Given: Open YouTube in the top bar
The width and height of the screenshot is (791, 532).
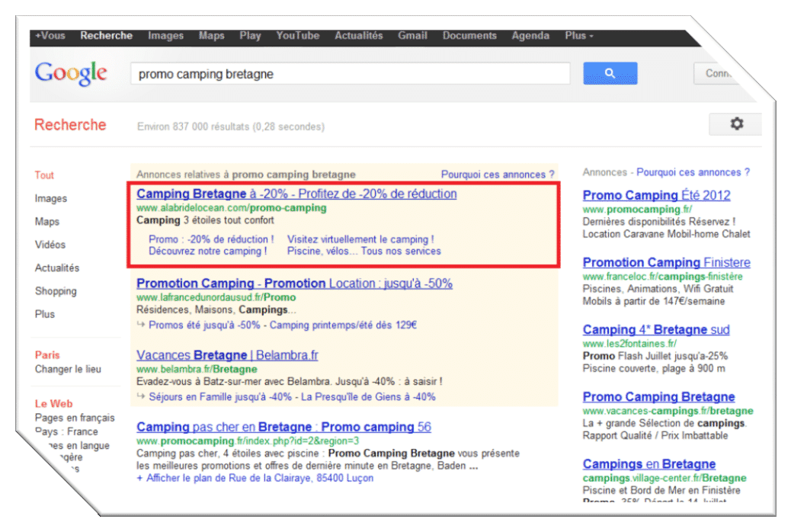Looking at the screenshot, I should (x=298, y=36).
